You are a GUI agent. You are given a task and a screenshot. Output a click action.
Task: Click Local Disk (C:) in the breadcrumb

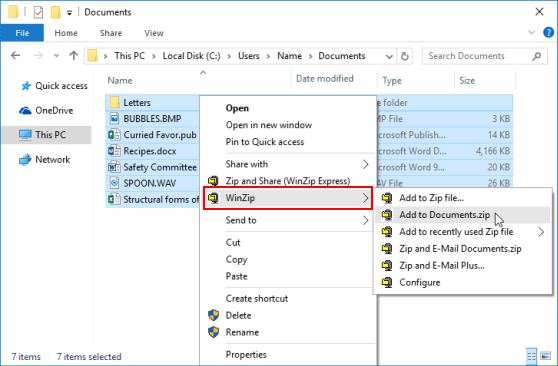pos(191,56)
